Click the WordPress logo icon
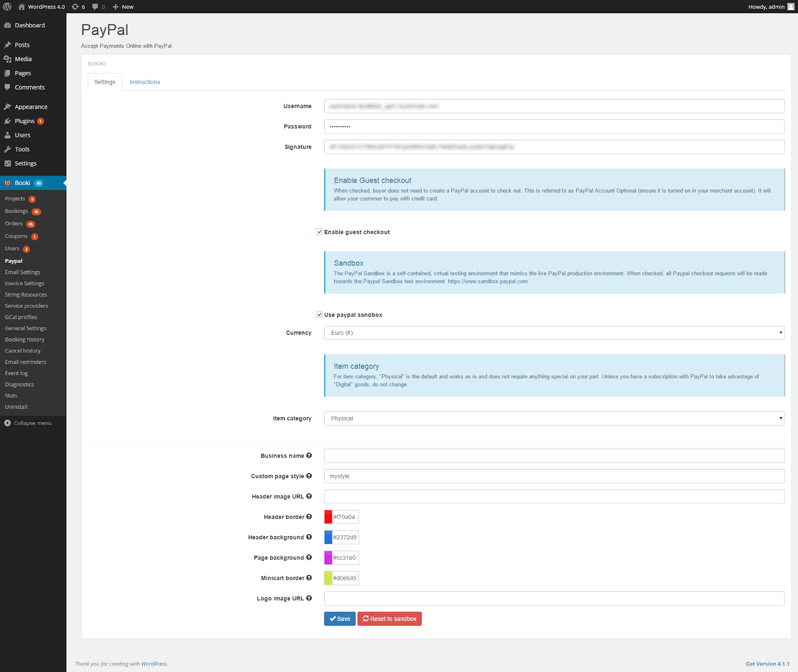This screenshot has height=672, width=798. (x=7, y=6)
